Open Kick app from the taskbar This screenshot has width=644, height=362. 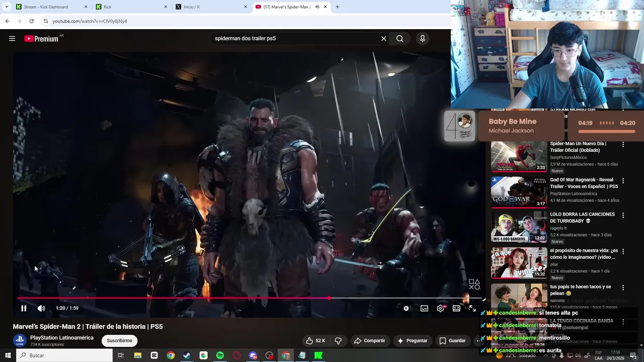click(318, 355)
